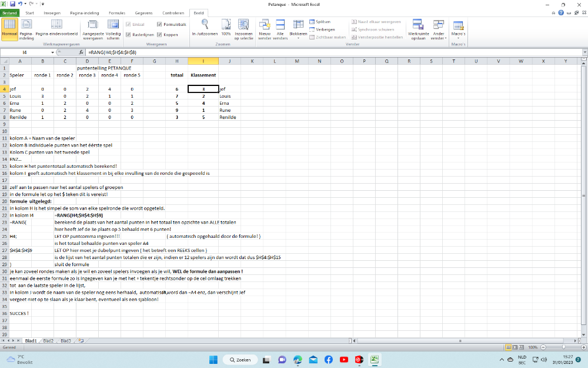Screen dimensions: 588x368
Task: Toggle the Koppen checkbox
Action: 159,35
